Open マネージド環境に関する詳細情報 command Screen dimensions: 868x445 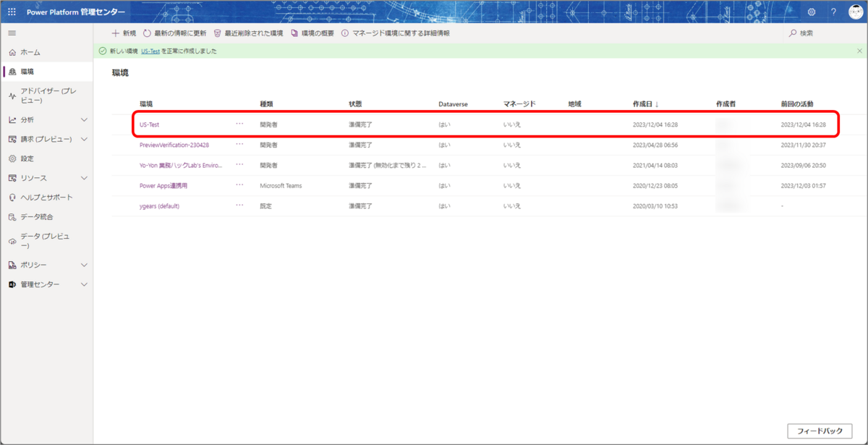tap(396, 33)
